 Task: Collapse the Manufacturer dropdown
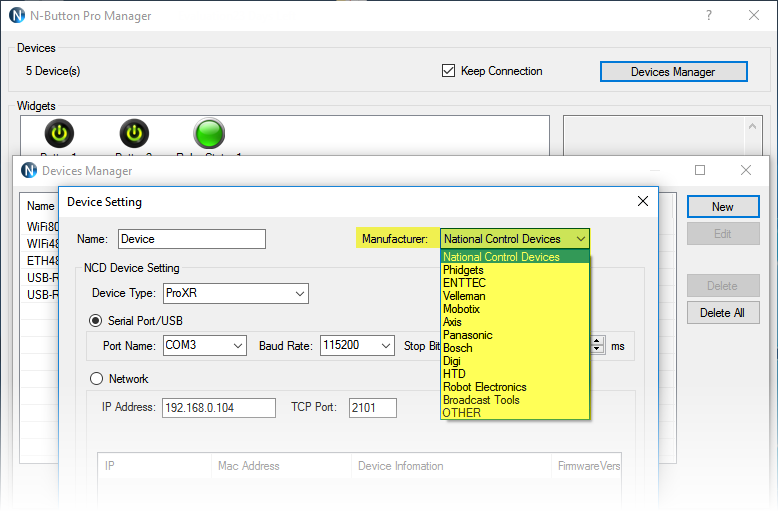point(581,239)
